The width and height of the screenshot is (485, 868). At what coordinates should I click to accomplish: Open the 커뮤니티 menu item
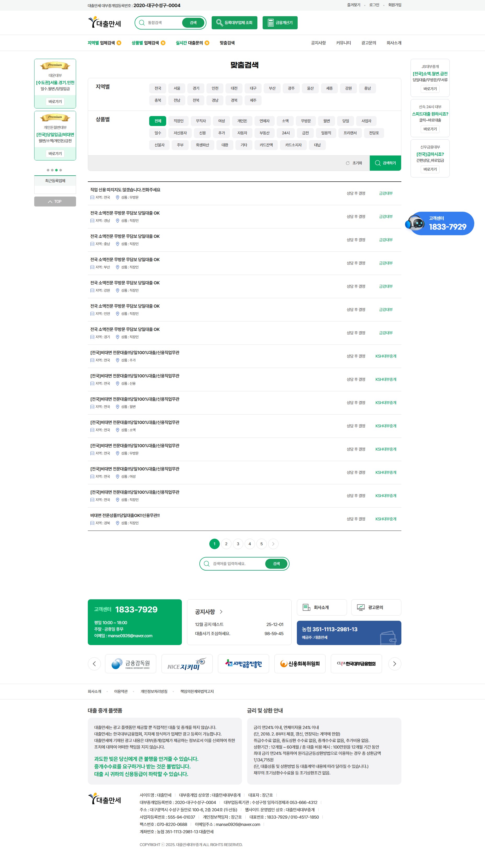tap(343, 43)
